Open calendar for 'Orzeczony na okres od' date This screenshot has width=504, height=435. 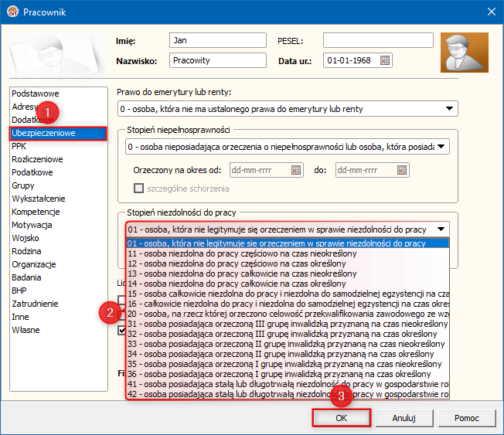[296, 170]
